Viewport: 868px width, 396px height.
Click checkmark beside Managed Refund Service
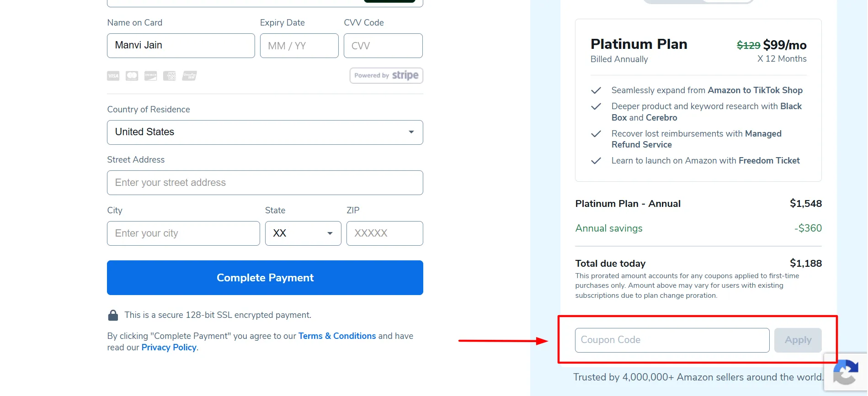[x=596, y=134]
